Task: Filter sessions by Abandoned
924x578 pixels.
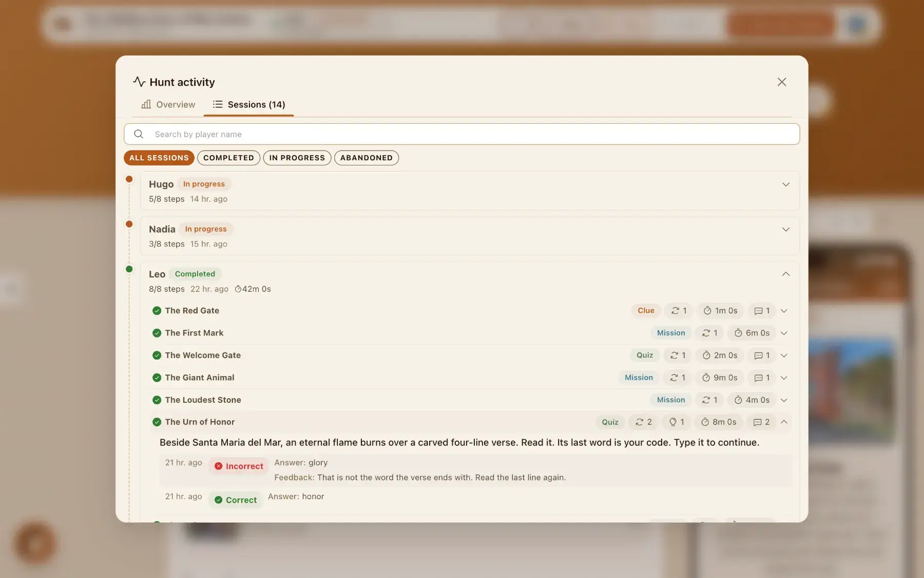Action: 367,158
